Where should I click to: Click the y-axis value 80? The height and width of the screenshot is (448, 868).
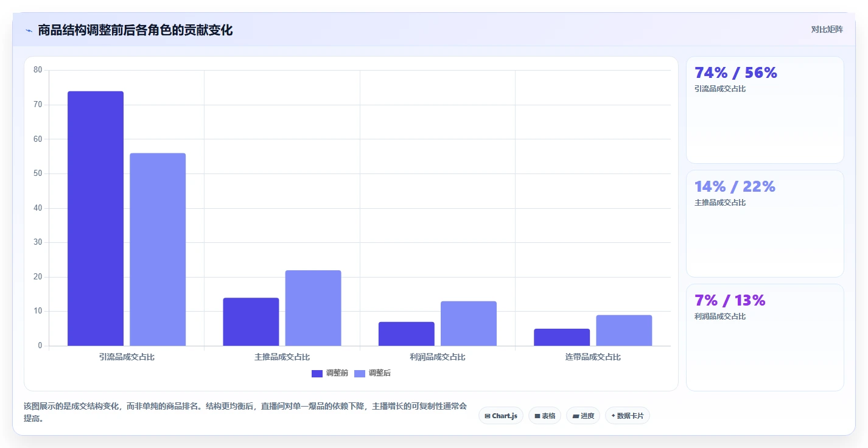(x=38, y=70)
